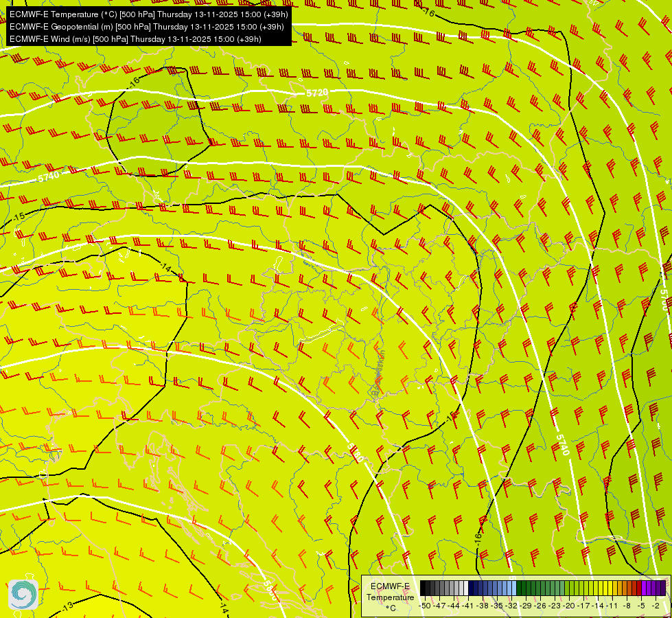Select the ECMWF-E Wind 500 hPa title line
Image resolution: width=672 pixels, height=618 pixels.
click(x=135, y=39)
